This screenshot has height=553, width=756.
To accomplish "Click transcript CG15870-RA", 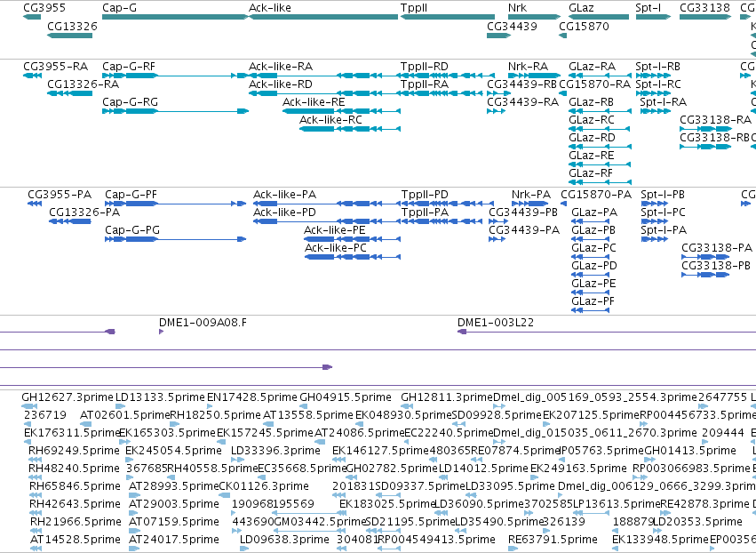I will tap(594, 84).
